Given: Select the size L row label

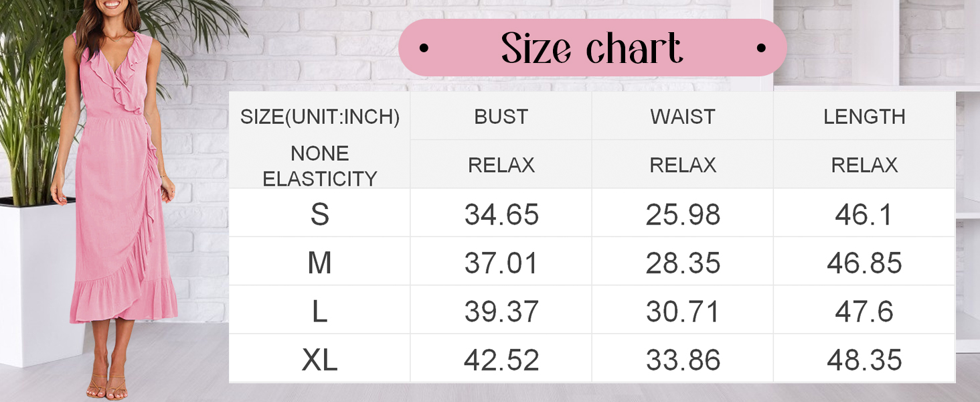Looking at the screenshot, I should click(320, 312).
